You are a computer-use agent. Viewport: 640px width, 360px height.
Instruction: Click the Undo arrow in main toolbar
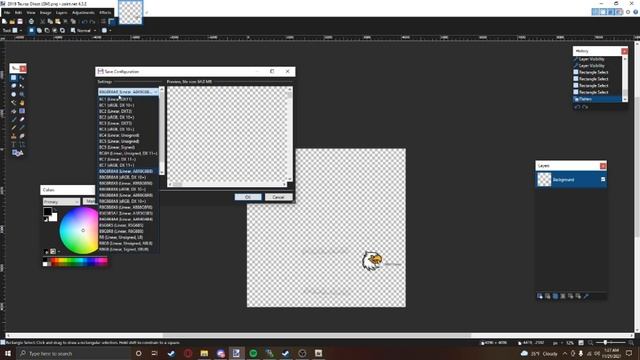[x=84, y=21]
